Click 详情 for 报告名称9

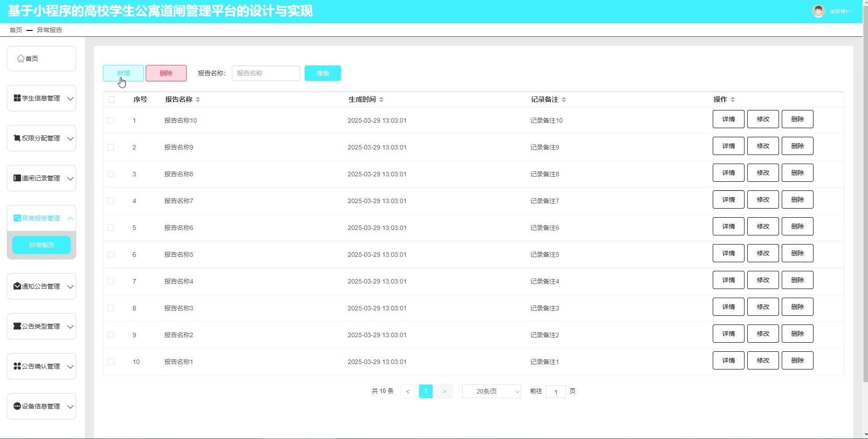pos(728,146)
